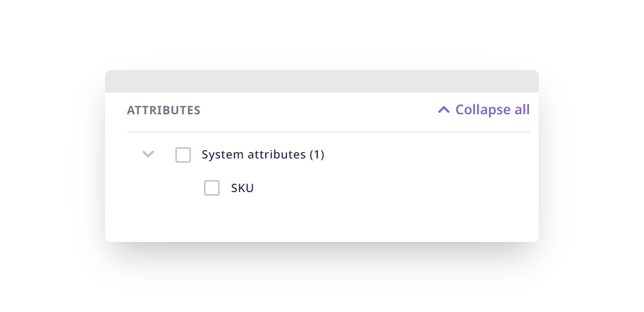
Task: Click the ATTRIBUTES section heading
Action: click(163, 110)
